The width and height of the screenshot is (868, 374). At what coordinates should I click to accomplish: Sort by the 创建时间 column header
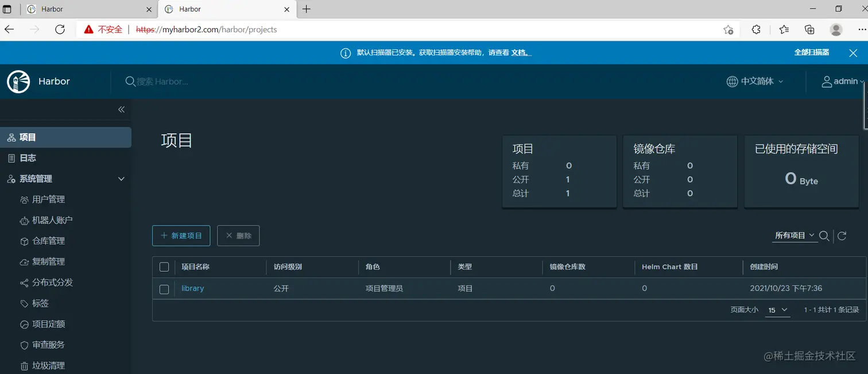coord(764,267)
